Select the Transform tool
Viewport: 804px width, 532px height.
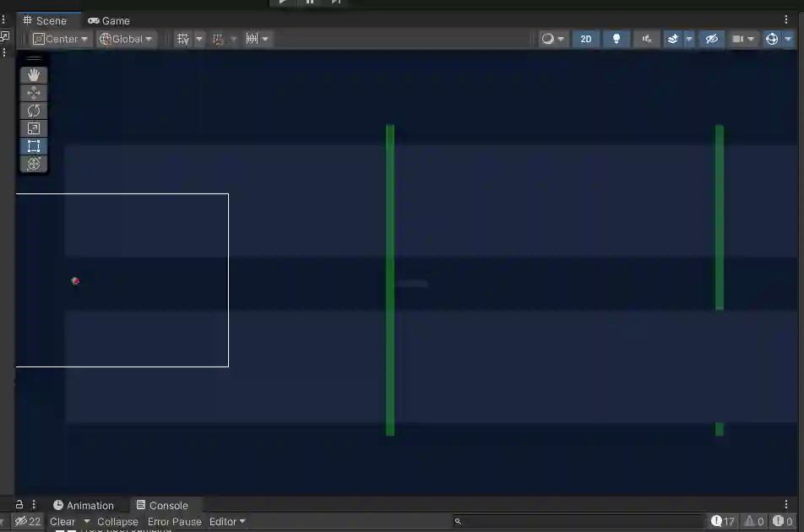point(34,164)
